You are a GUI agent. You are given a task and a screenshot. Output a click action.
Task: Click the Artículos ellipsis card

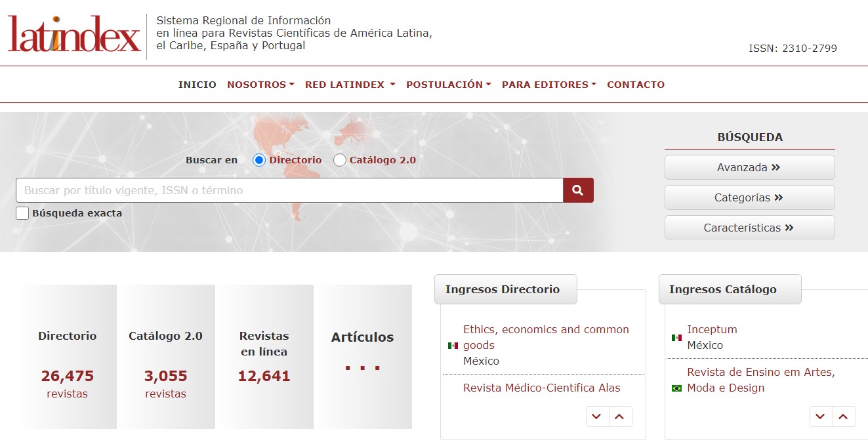tap(362, 357)
